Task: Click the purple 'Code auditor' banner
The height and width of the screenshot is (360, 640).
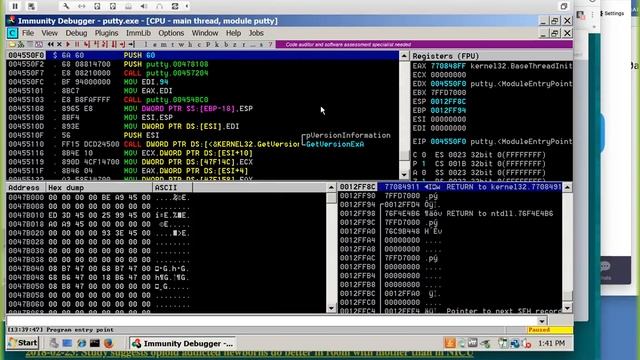Action: [424, 44]
